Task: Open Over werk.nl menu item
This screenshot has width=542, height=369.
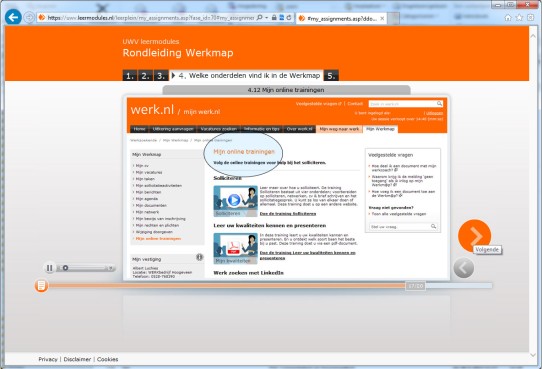Action: point(300,129)
